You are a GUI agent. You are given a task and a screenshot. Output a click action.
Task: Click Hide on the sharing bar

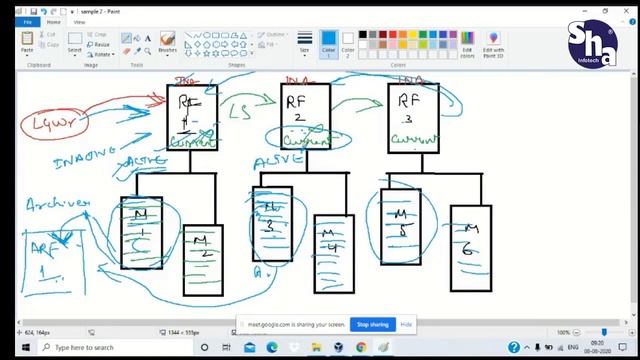(406, 324)
